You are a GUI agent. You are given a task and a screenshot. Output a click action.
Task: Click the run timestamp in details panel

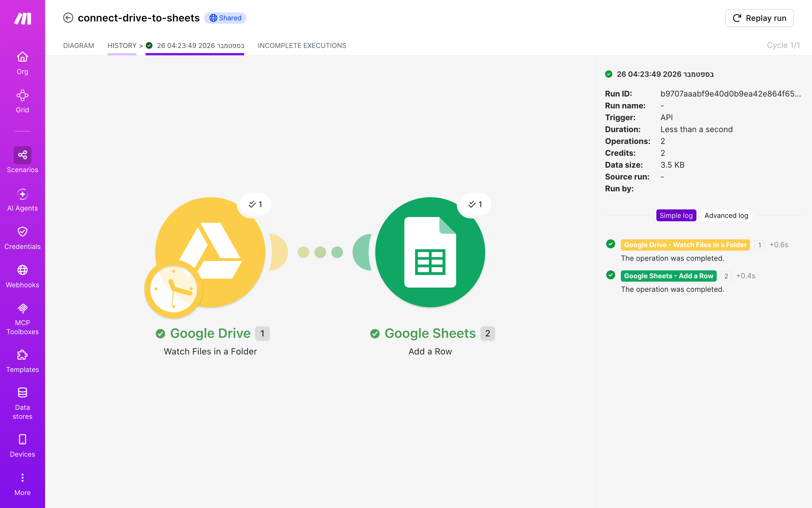[665, 74]
